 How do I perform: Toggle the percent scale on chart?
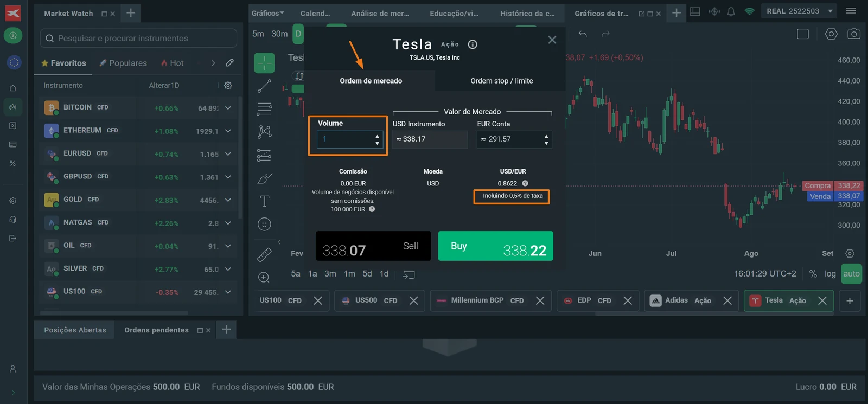click(x=813, y=274)
